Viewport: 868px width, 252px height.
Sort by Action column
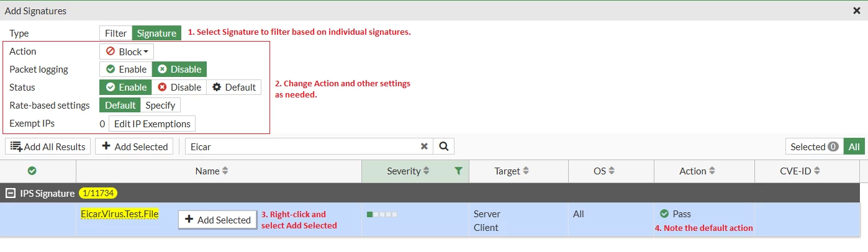tap(697, 171)
